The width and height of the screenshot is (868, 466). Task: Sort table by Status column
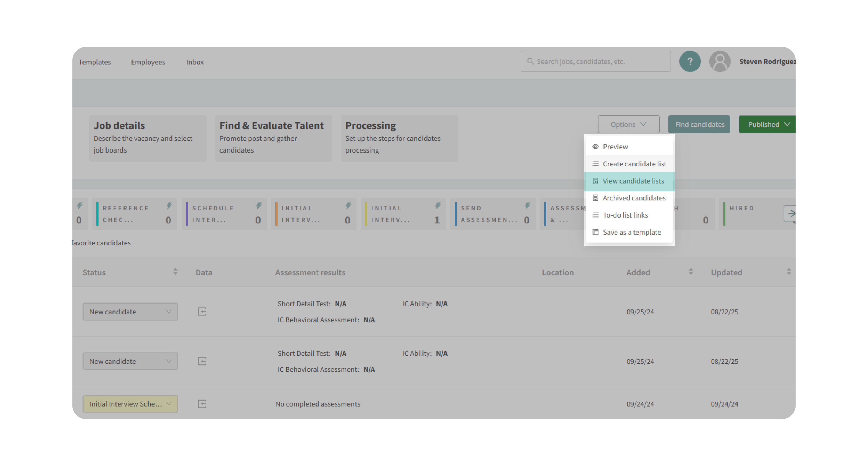click(175, 272)
